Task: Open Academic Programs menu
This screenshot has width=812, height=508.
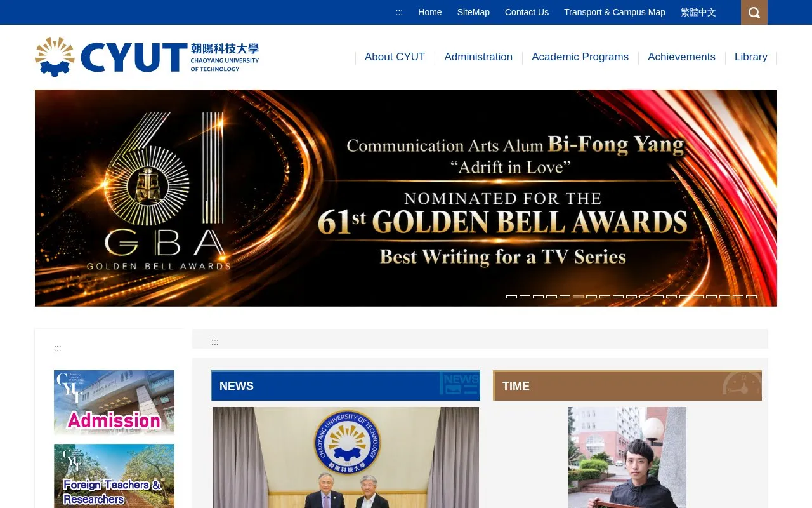Action: click(580, 57)
